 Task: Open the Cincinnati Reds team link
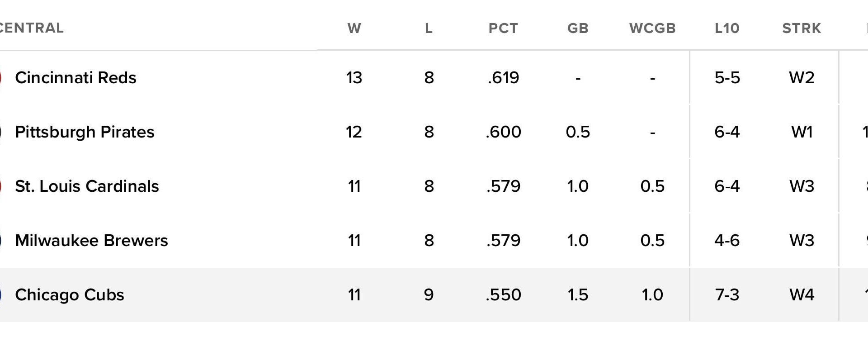click(75, 78)
